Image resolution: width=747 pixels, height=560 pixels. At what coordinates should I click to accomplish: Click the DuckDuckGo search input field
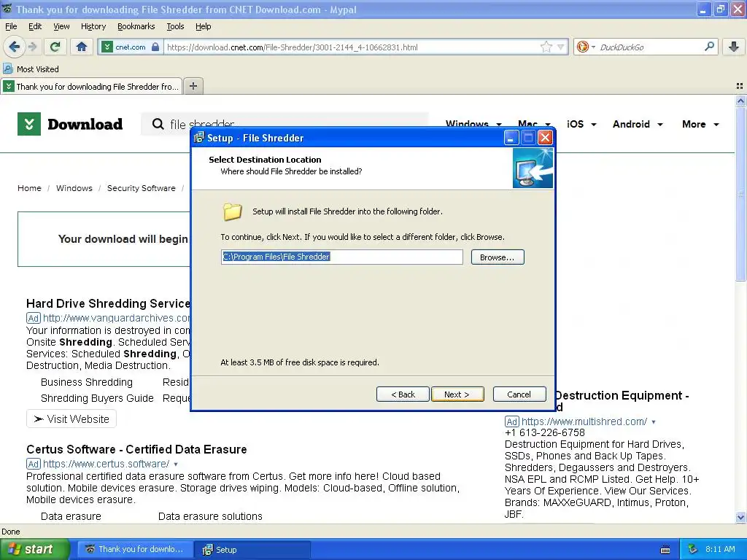pos(650,47)
